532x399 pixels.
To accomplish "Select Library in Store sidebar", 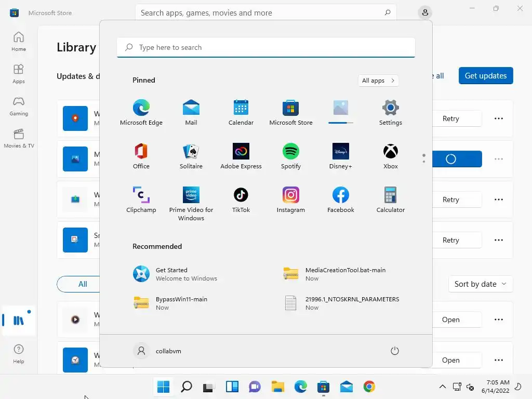I will (19, 320).
